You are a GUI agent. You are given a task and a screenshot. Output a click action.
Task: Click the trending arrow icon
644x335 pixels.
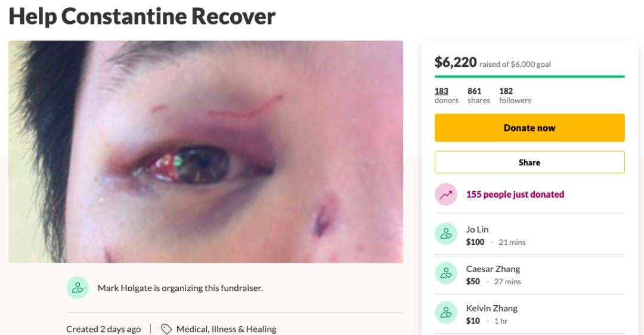445,194
